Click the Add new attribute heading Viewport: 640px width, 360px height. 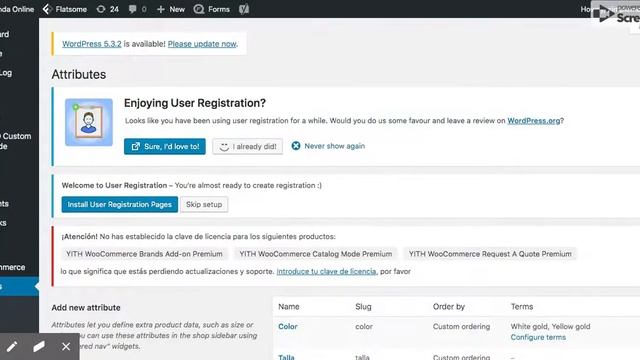86,308
